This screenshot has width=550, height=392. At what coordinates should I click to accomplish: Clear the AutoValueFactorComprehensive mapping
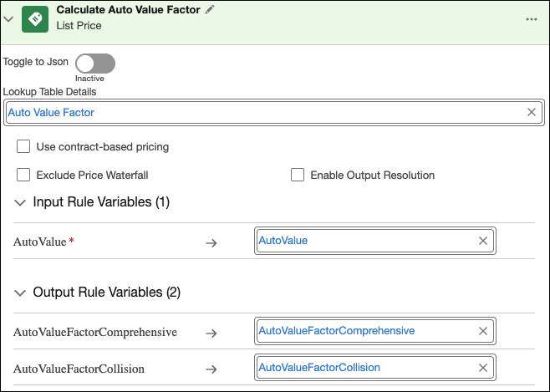tap(483, 331)
